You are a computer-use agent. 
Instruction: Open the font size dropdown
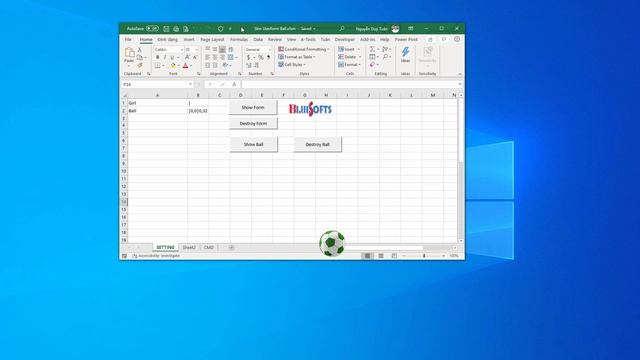196,49
